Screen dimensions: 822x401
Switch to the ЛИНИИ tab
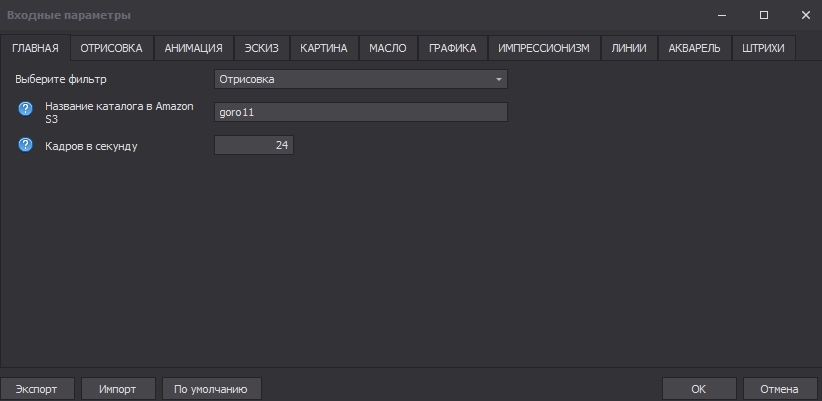(629, 48)
